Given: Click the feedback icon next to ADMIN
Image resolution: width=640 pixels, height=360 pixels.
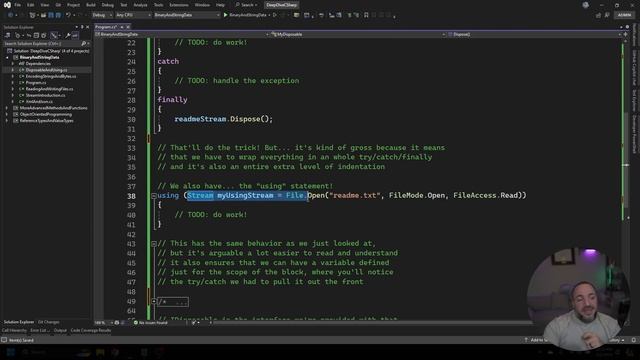Looking at the screenshot, I should pos(607,15).
